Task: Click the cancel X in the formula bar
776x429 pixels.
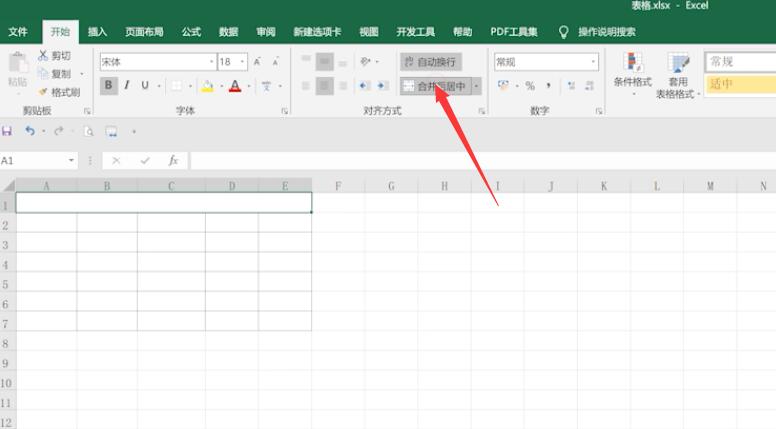Action: (x=116, y=160)
